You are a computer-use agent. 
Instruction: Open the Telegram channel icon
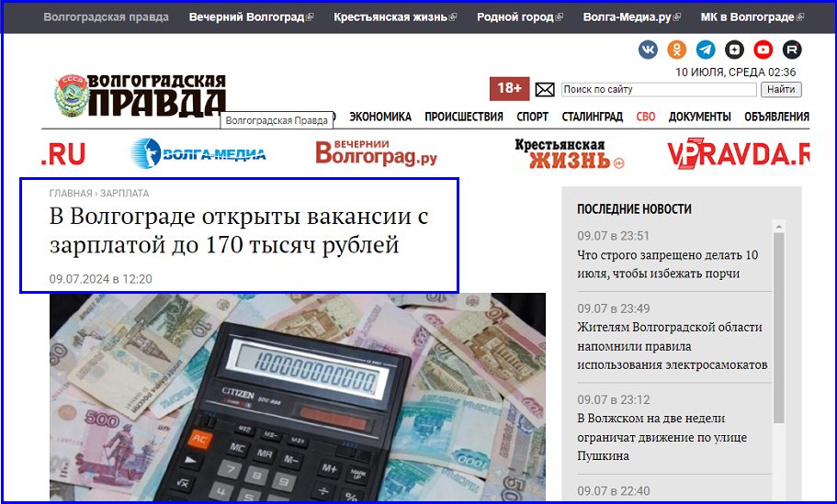706,50
